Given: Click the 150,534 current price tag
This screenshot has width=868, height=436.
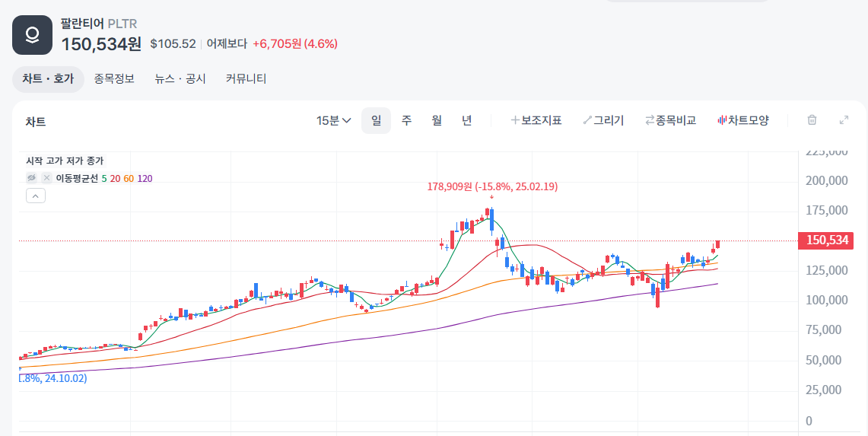Looking at the screenshot, I should 825,240.
